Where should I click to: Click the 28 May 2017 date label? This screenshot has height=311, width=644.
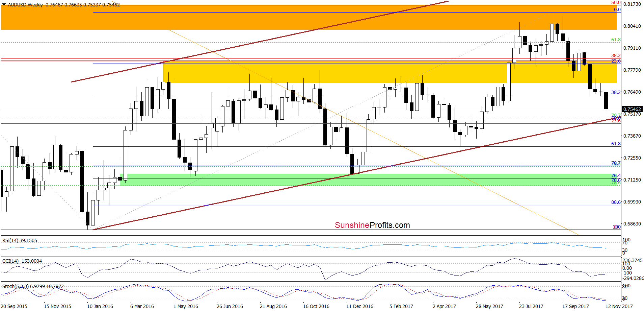pyautogui.click(x=489, y=306)
